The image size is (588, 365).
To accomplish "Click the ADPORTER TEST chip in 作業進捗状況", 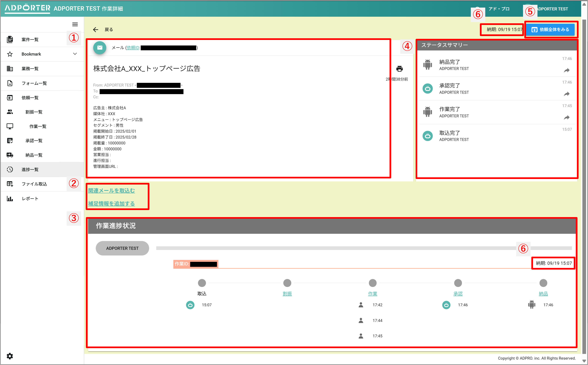I will pyautogui.click(x=122, y=248).
